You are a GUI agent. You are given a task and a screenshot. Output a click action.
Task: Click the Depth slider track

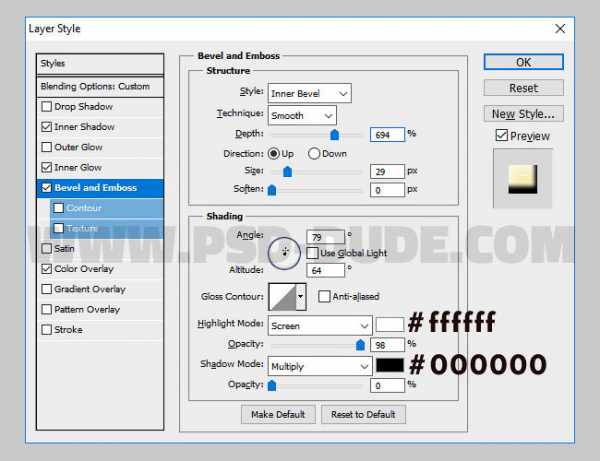tap(315, 134)
